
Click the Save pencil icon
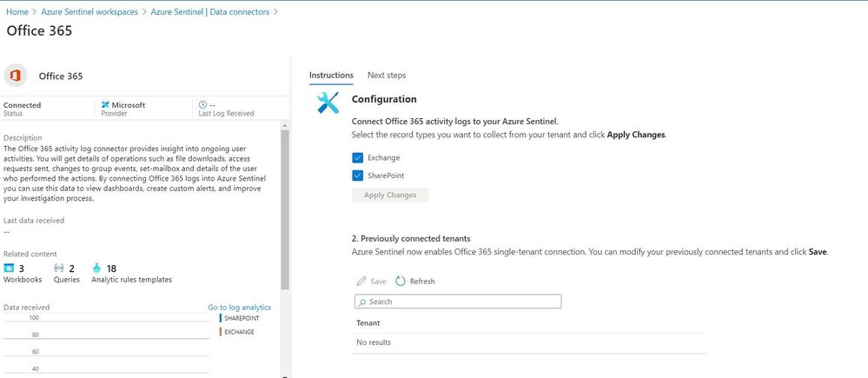click(361, 282)
